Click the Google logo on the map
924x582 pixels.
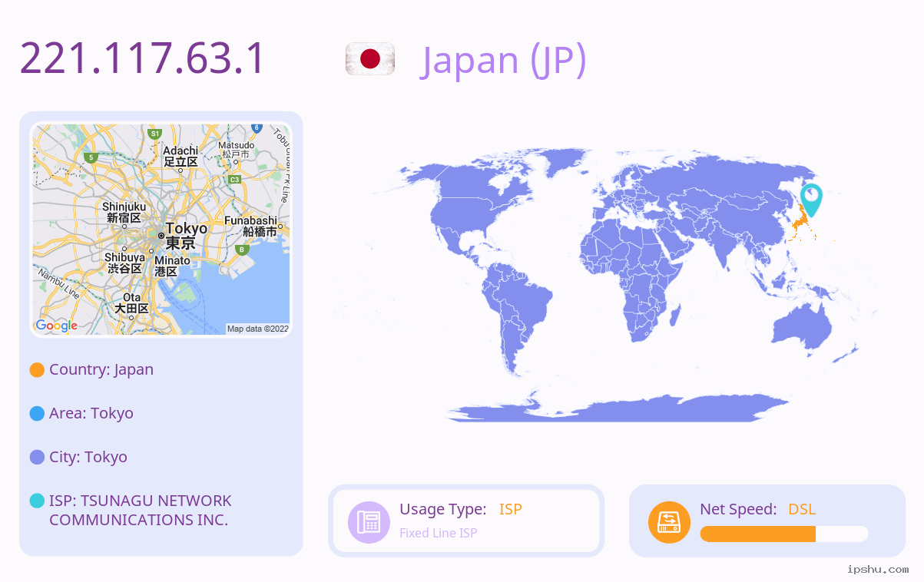click(x=57, y=326)
